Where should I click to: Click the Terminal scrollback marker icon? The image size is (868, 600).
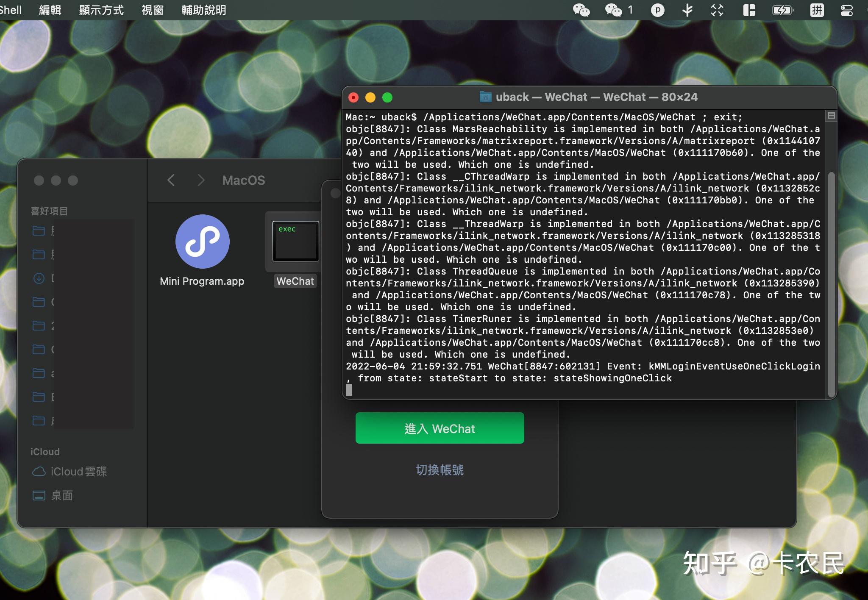point(831,115)
